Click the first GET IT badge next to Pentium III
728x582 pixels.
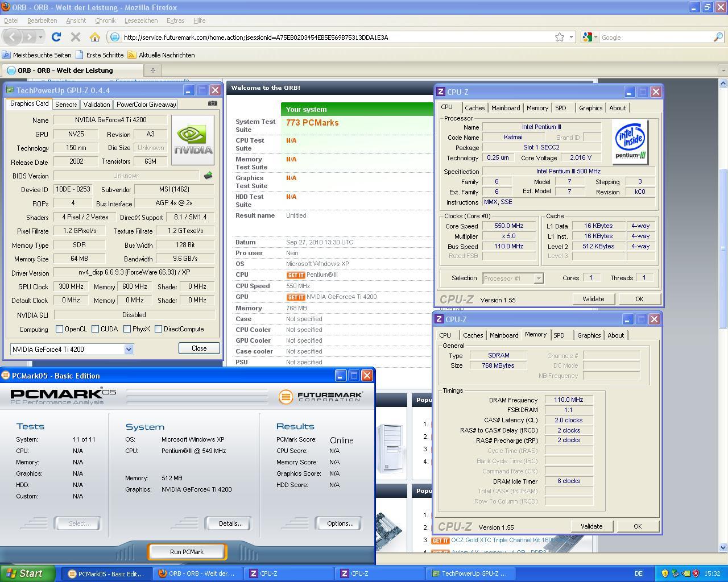(296, 275)
